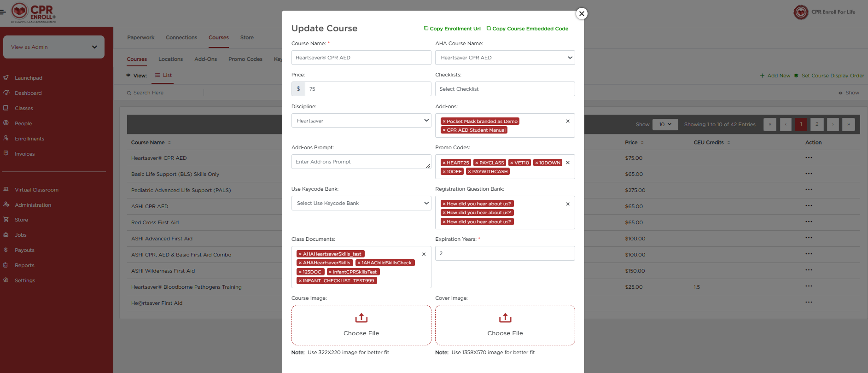Click Set Course Display Order

tap(829, 76)
